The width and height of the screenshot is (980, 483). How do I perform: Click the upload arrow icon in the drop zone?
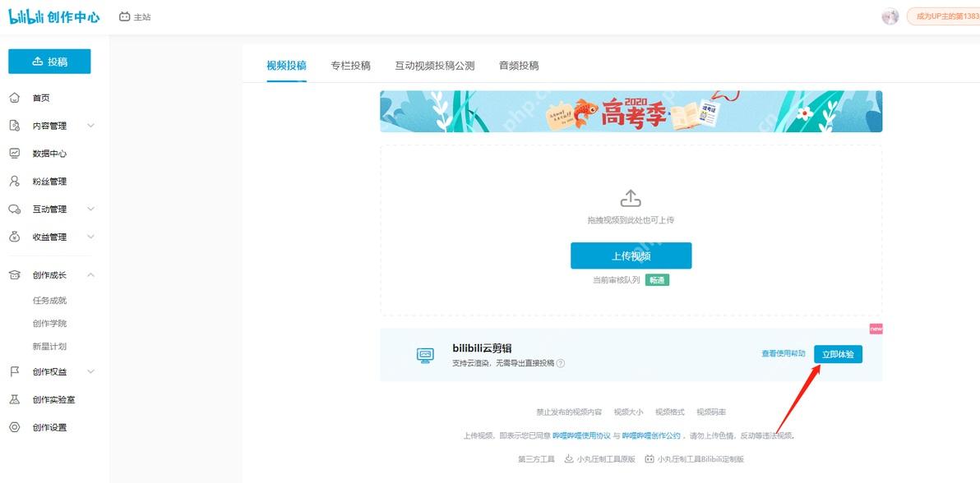tap(631, 199)
